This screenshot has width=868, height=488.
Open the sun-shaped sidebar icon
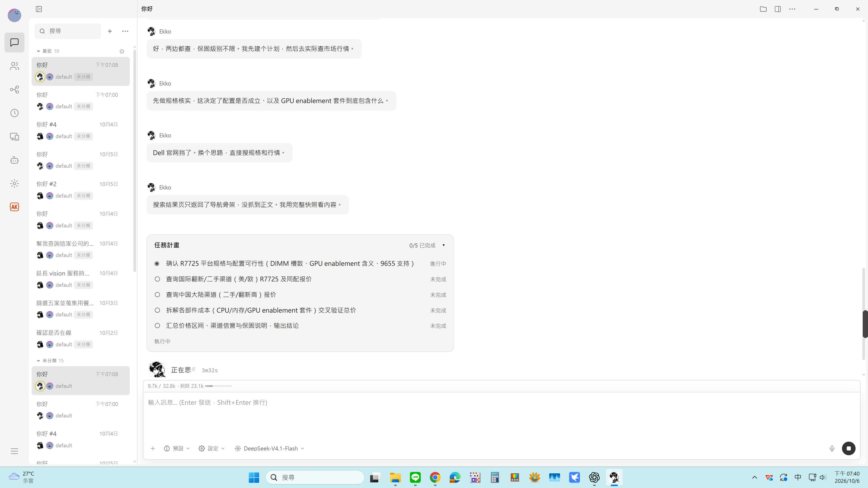[14, 184]
